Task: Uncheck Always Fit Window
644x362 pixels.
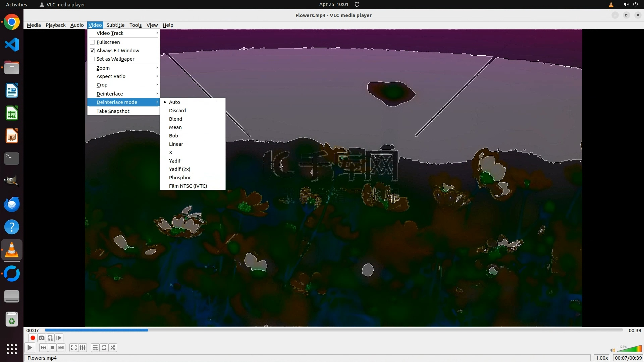Action: click(x=92, y=51)
